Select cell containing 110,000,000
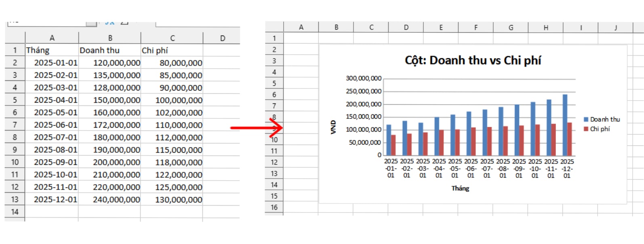 (172, 125)
